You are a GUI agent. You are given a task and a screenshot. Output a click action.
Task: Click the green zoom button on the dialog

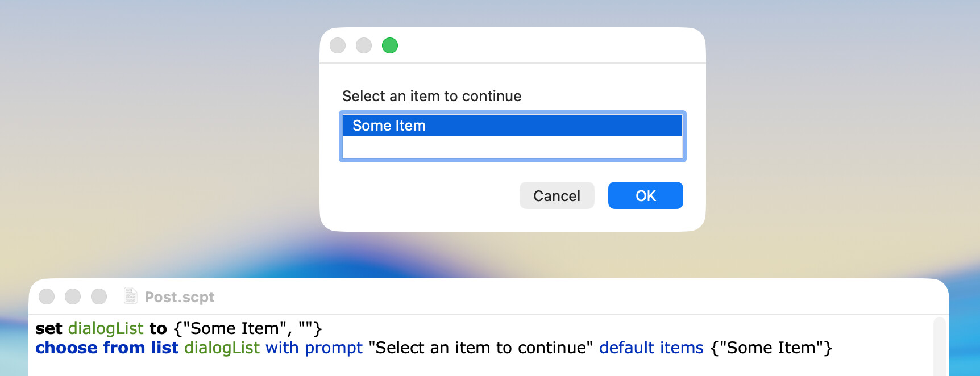(x=390, y=45)
